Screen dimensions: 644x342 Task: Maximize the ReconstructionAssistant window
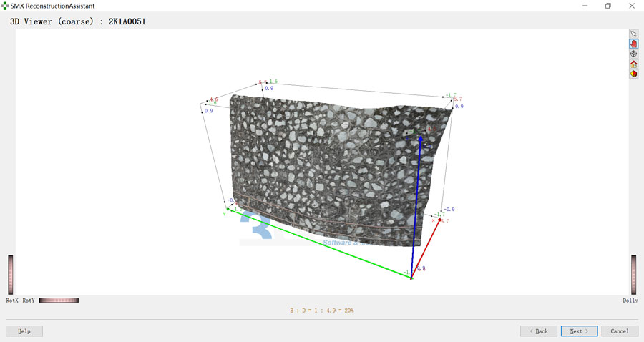point(608,6)
